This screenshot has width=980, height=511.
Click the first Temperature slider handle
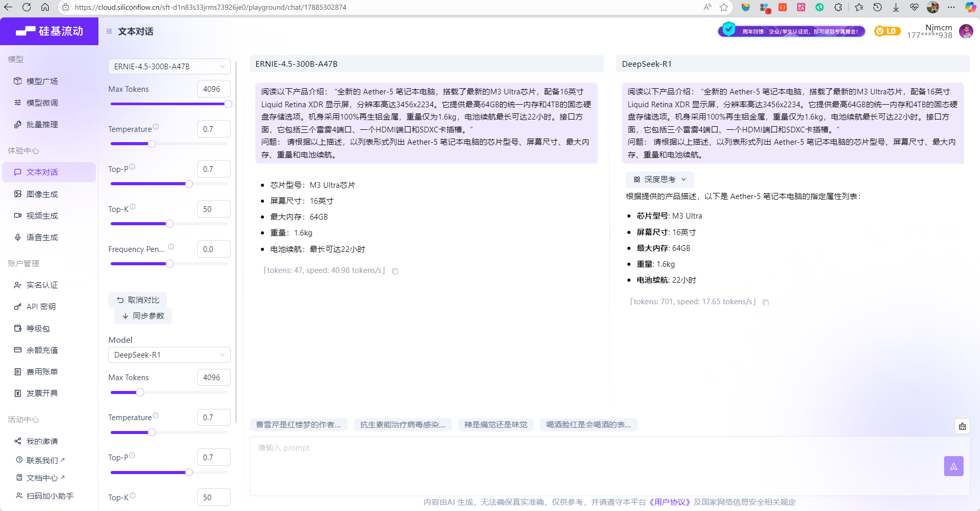coord(152,144)
